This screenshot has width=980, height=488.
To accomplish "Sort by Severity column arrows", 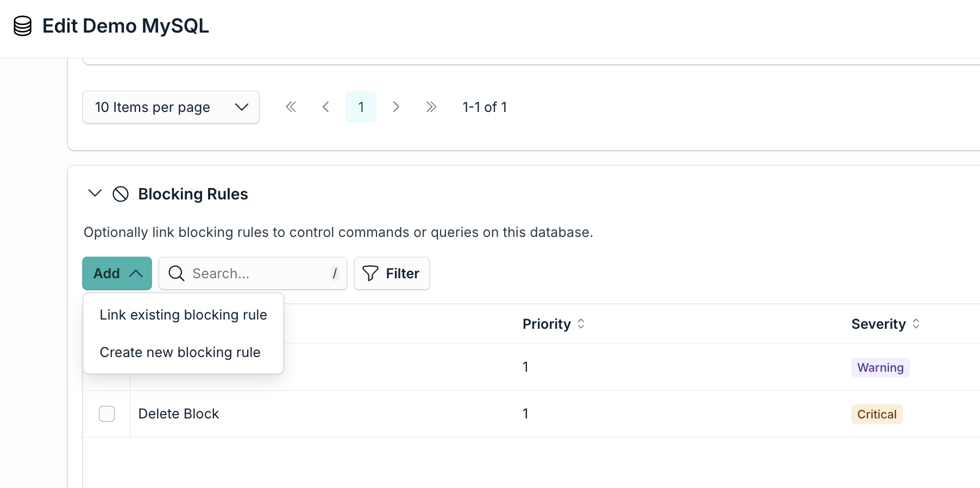I will [916, 324].
